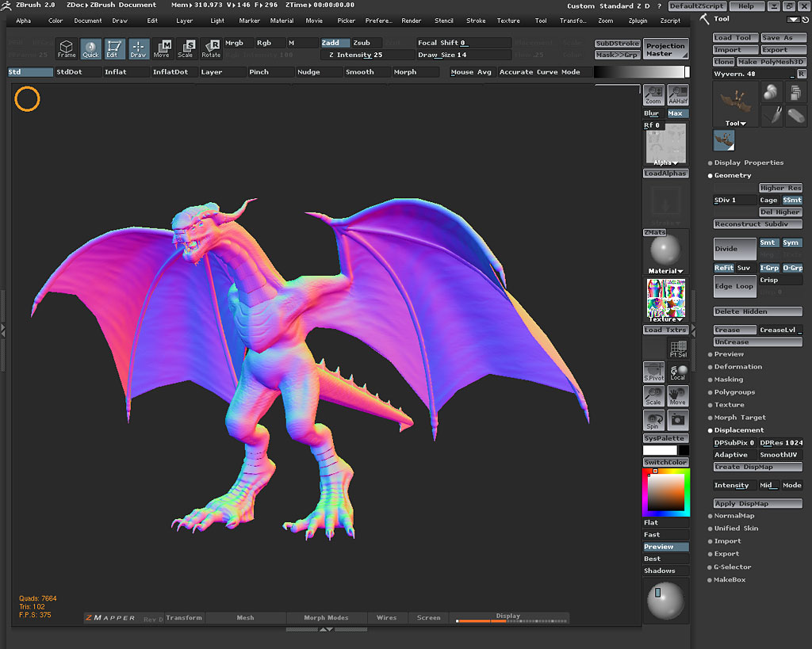Screen dimensions: 812x649
Task: Click the canvas Move hand icon
Action: coord(678,396)
